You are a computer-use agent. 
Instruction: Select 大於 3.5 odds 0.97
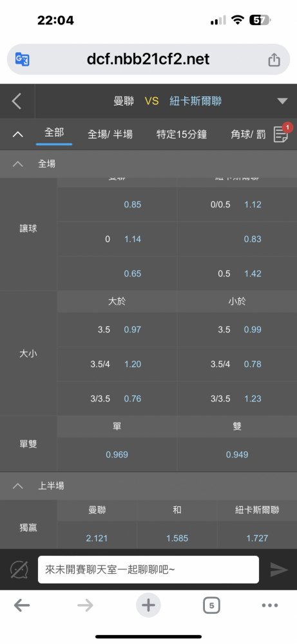pyautogui.click(x=117, y=329)
